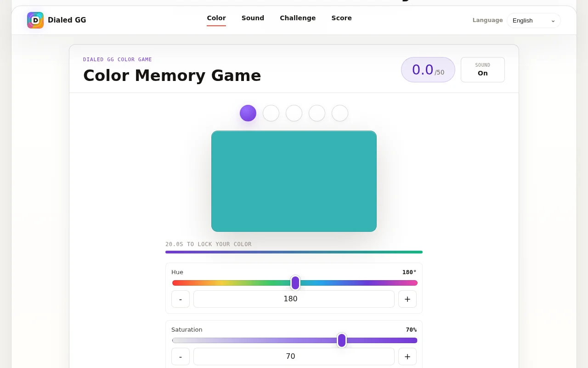
Task: Click the "70%" saturation readout
Action: [x=411, y=330]
